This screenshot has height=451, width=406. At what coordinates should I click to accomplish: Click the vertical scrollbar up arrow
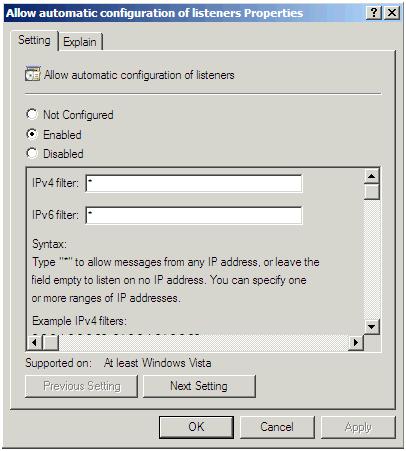click(x=372, y=176)
